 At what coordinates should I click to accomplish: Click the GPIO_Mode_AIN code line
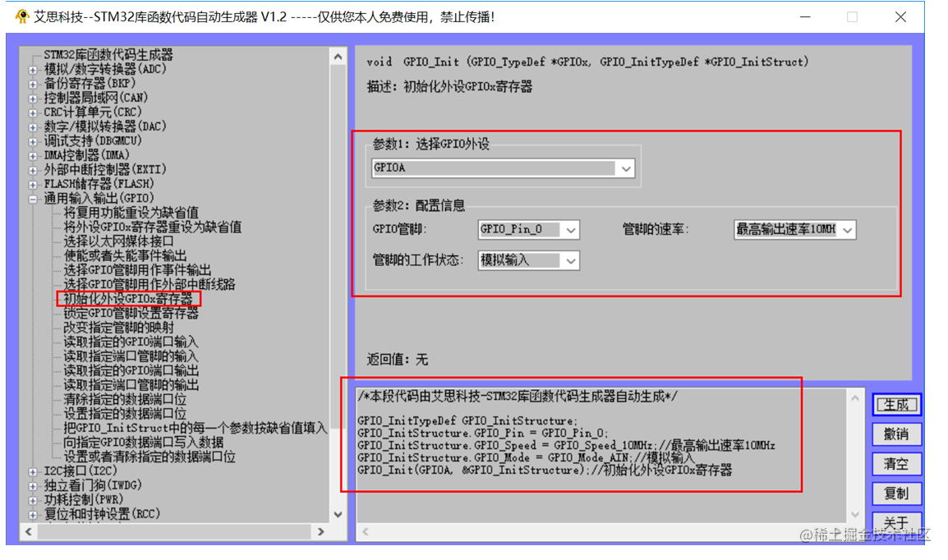pos(526,458)
